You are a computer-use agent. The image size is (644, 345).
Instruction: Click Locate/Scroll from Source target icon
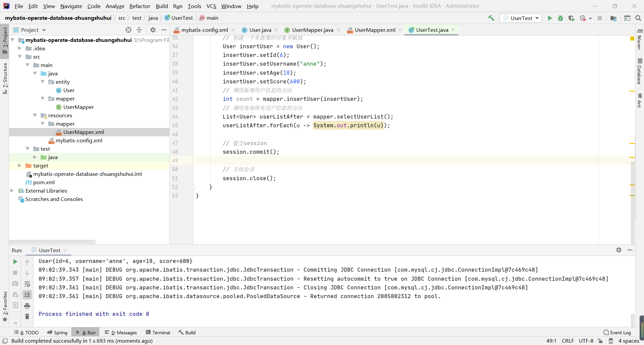pos(128,30)
